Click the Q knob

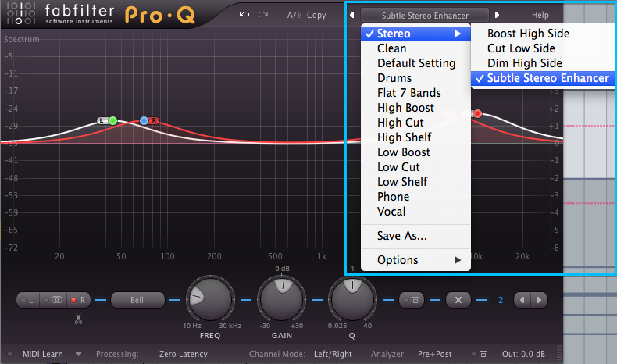pyautogui.click(x=352, y=298)
